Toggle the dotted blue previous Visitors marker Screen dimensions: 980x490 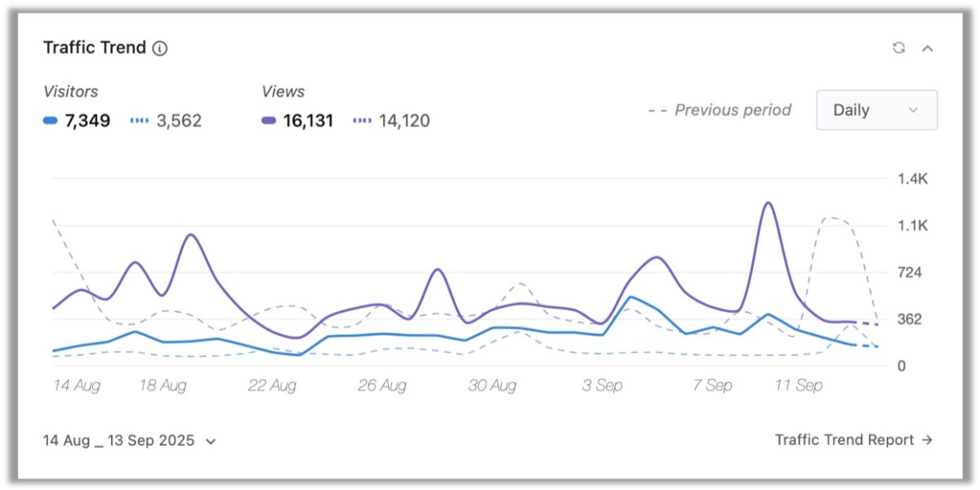click(140, 122)
